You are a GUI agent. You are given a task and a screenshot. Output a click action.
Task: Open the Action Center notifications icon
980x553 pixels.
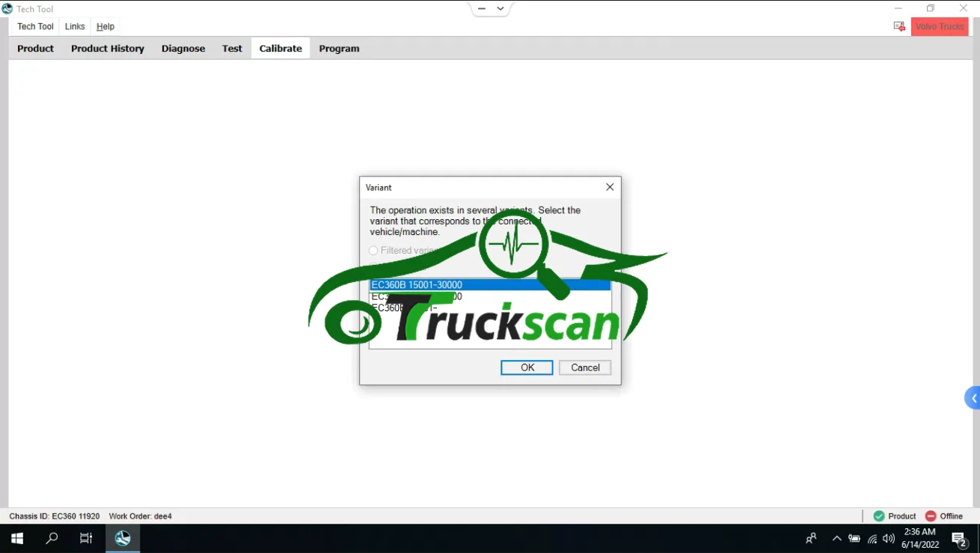click(959, 539)
